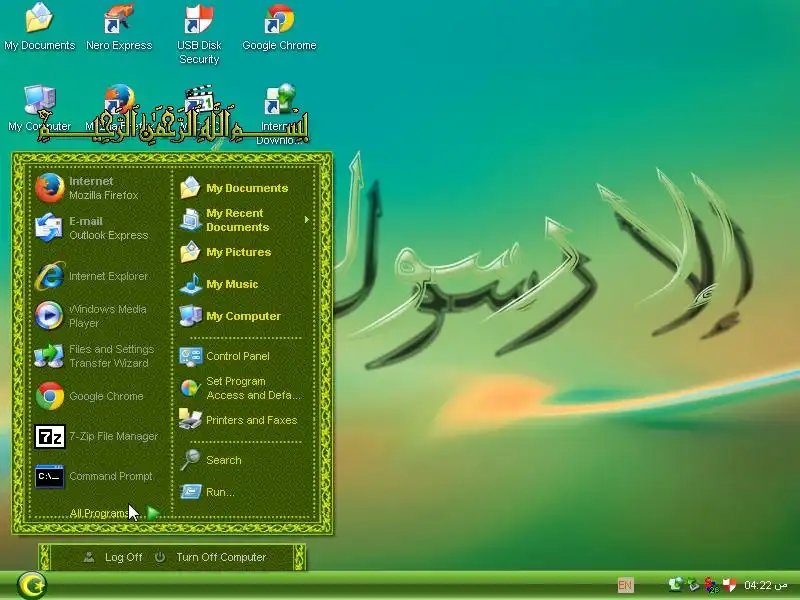
Task: Expand All Programs green arrow
Action: (x=154, y=513)
